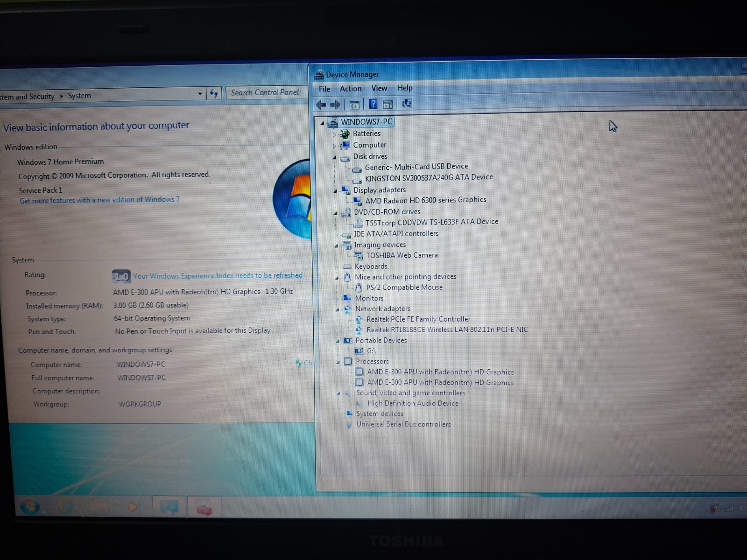Click the Realtek RTL8188CE Wireless LAN icon

[359, 330]
